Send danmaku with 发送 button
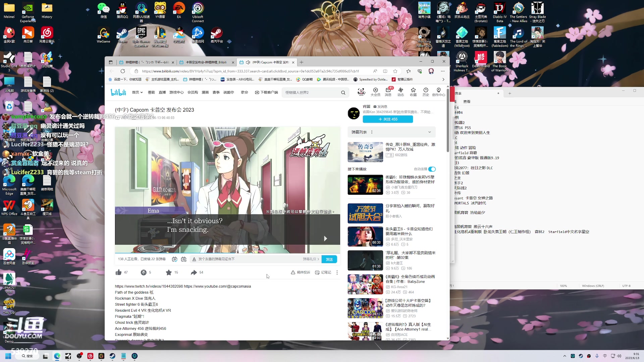This screenshot has height=362, width=644. coord(329,259)
